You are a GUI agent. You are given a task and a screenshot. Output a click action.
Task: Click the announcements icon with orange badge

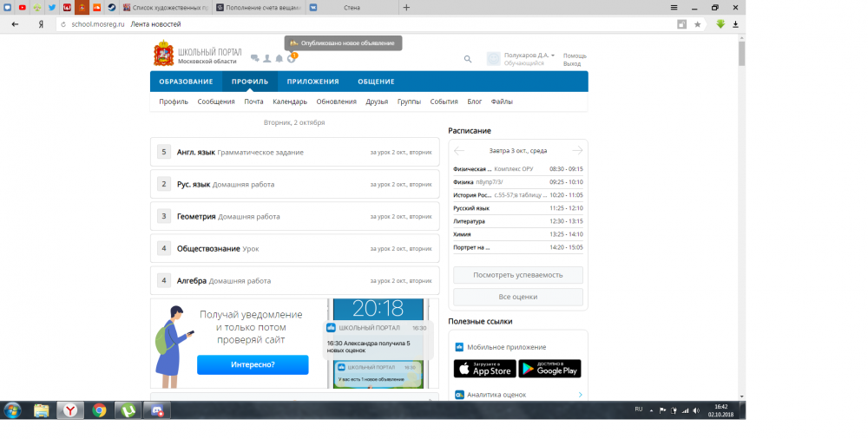tap(292, 58)
